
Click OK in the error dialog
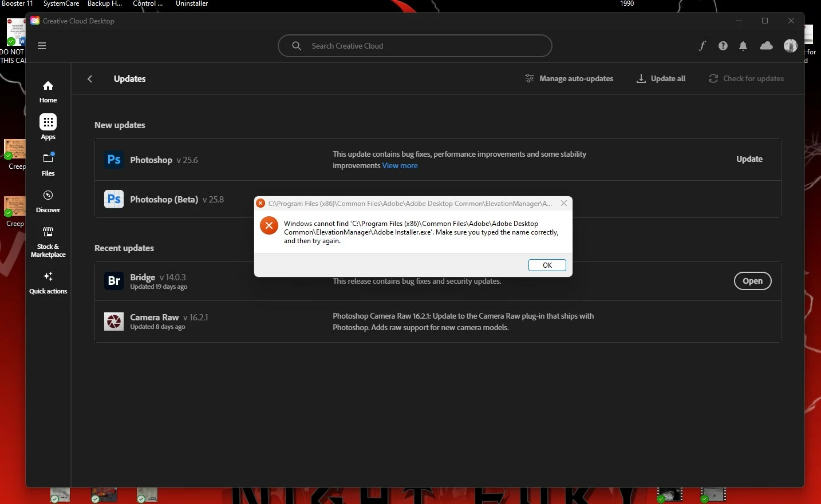coord(547,265)
